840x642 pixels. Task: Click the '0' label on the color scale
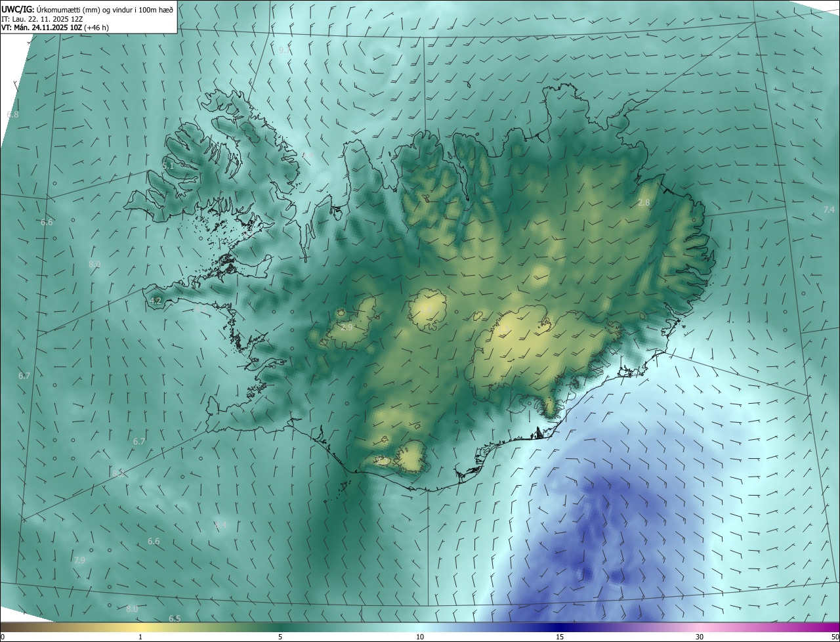(3, 637)
